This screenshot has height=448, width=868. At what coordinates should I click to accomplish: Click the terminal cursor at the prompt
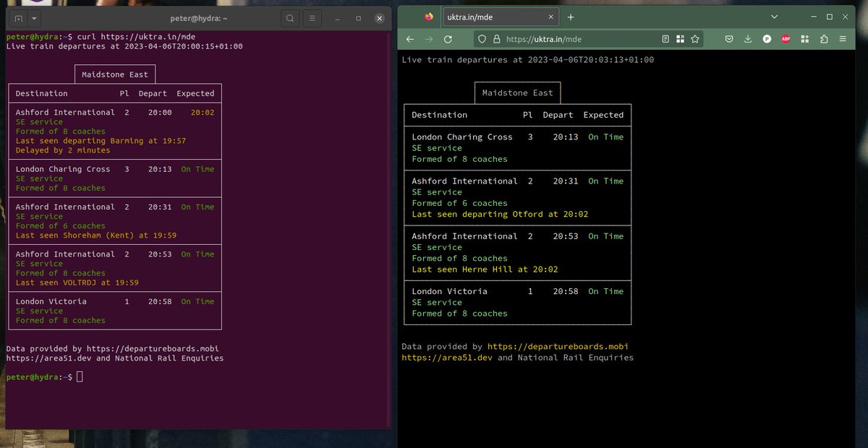[80, 377]
